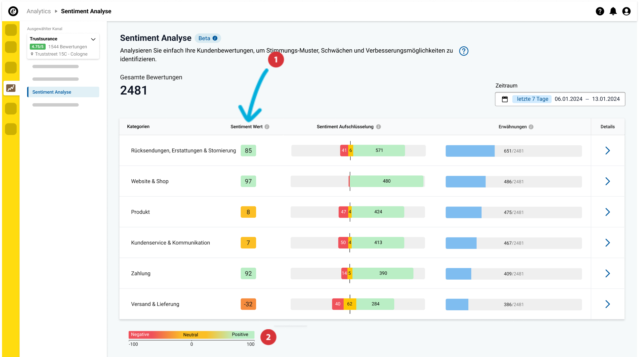This screenshot has height=357, width=644.
Task: Click the info icon next to Sentiment Aufschlüsselung
Action: (x=378, y=127)
